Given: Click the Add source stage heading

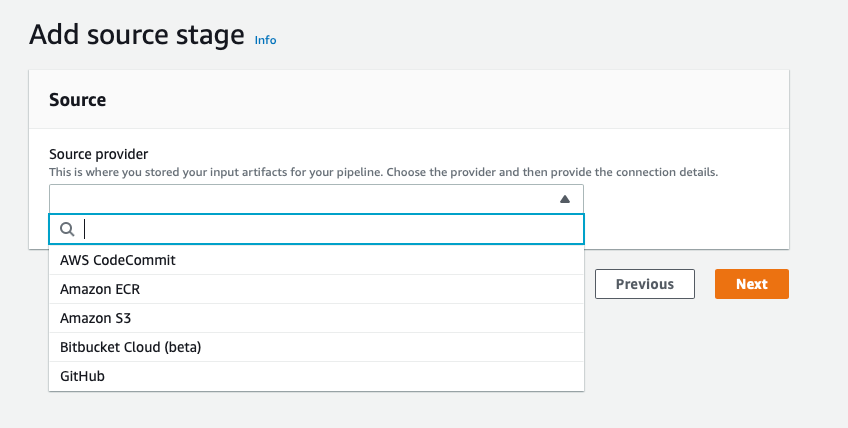Looking at the screenshot, I should pos(137,35).
